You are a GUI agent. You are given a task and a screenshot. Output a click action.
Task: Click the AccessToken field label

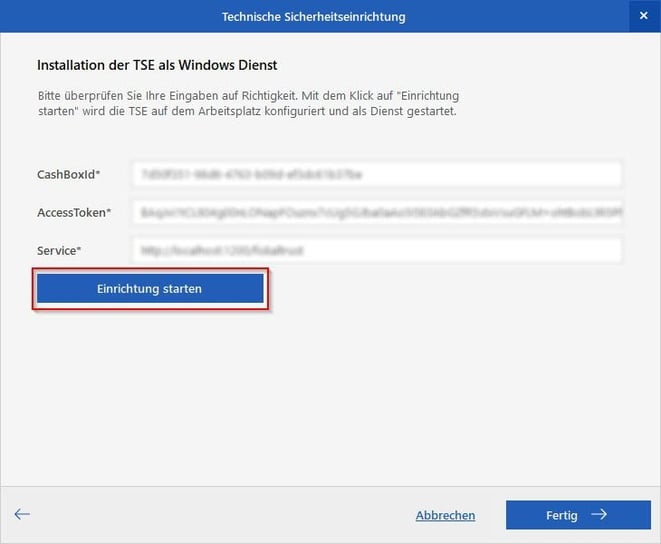[71, 213]
